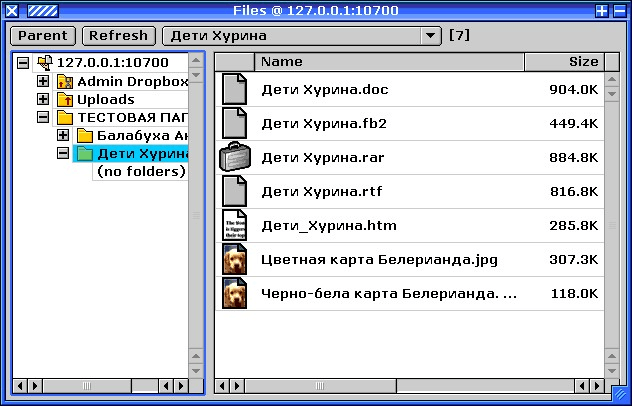Viewport: 632px width, 406px height.
Task: Sort files by the Name column header
Action: 389,62
